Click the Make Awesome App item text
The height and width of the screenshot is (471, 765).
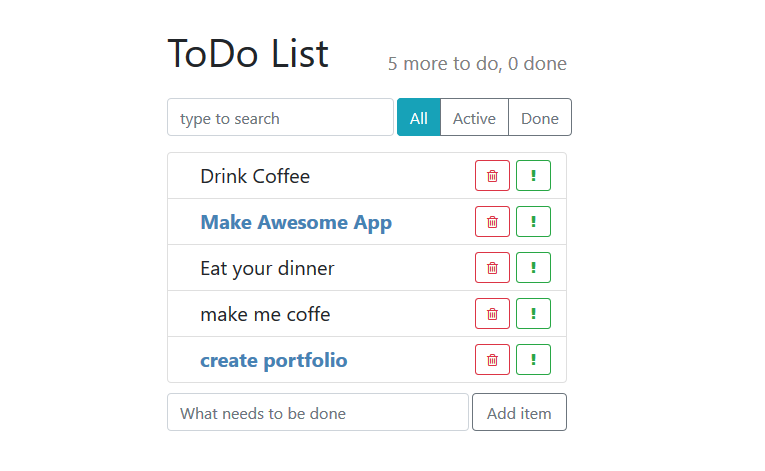[296, 223]
